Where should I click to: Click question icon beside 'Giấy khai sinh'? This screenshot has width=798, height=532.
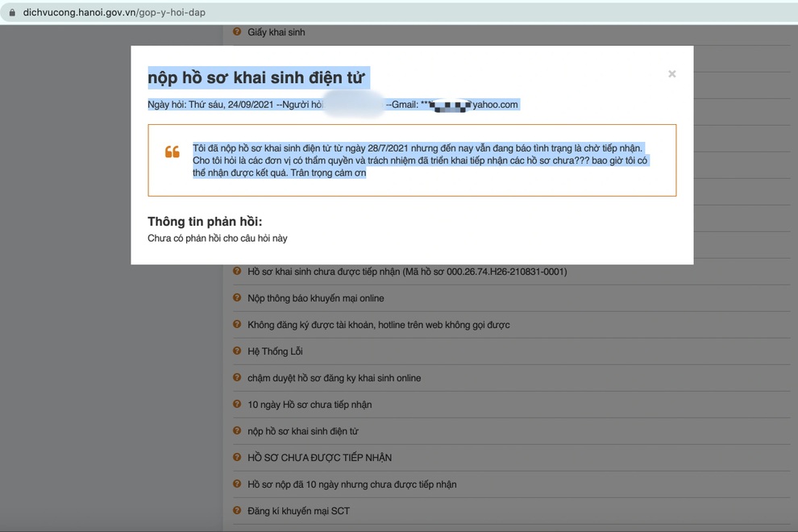(x=237, y=31)
